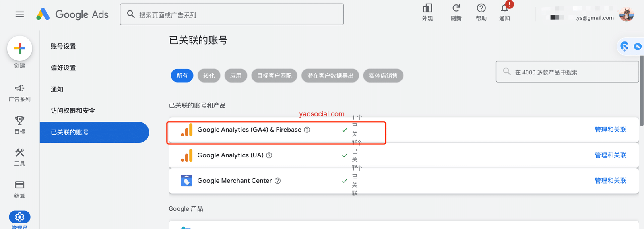Open Help (帮助) question icon

click(x=481, y=8)
